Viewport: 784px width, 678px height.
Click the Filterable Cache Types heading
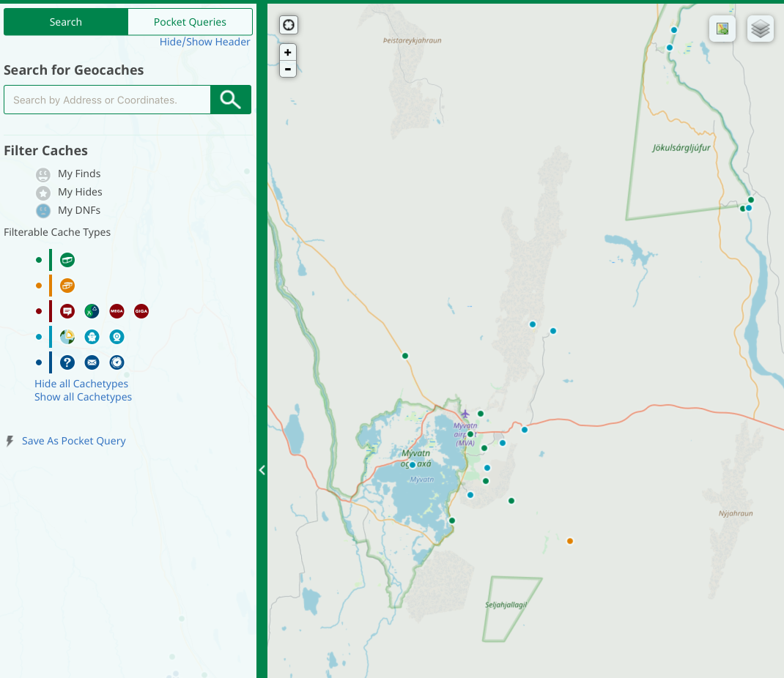pyautogui.click(x=57, y=232)
